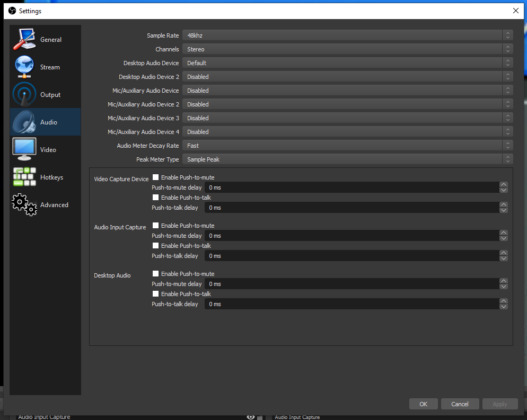Increase Video Capture Device push-to-mute delay
Image resolution: width=527 pixels, height=420 pixels.
(503, 185)
